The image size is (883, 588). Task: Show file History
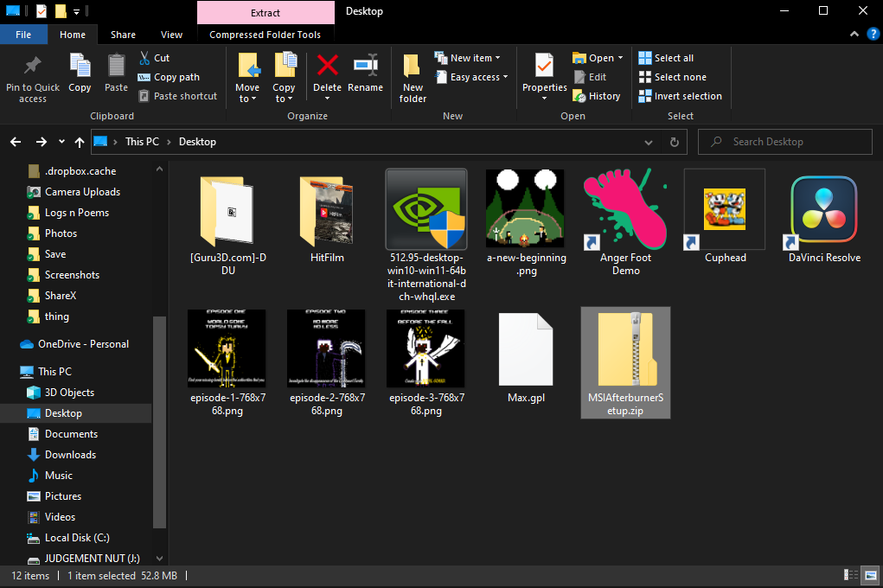click(597, 96)
